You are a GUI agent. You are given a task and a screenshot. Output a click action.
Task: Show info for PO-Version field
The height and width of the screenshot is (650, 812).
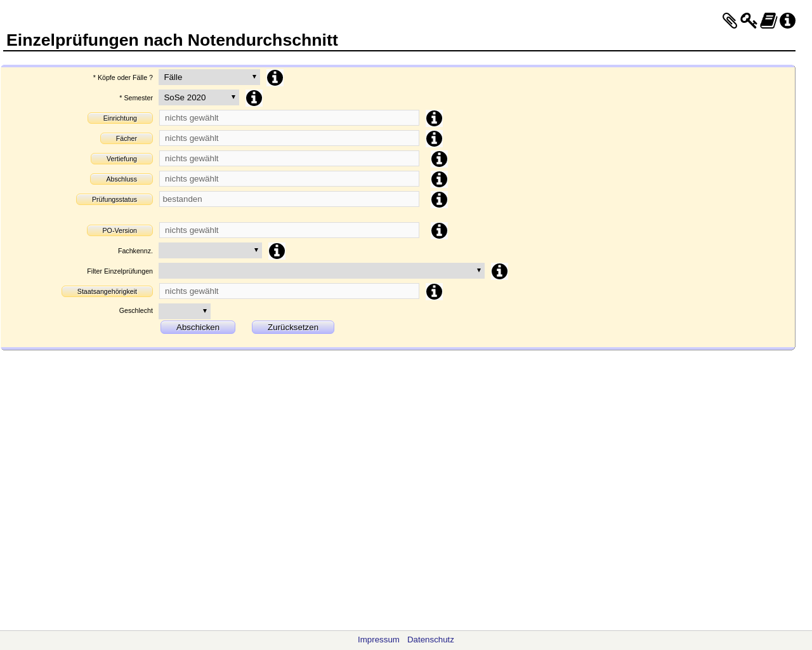pyautogui.click(x=439, y=230)
